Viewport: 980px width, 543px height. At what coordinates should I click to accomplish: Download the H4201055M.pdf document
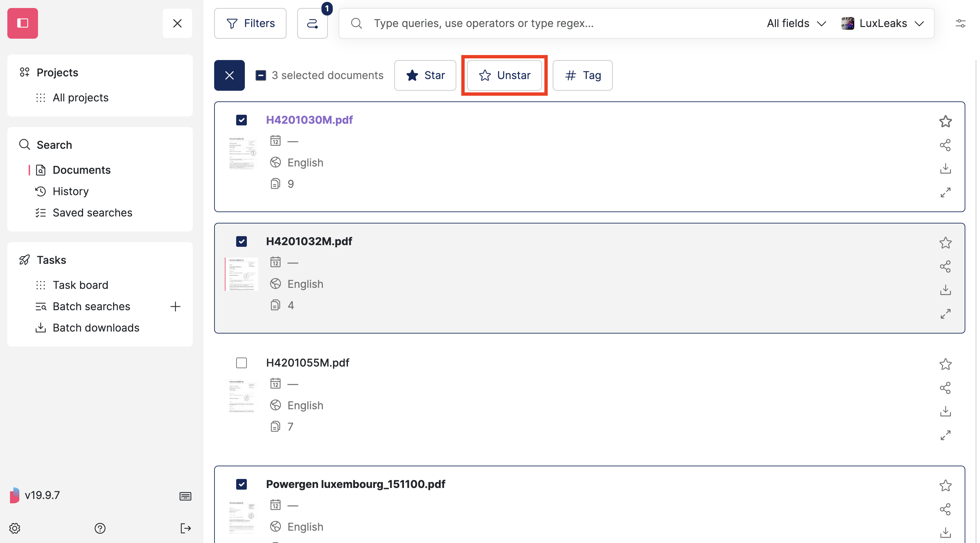click(945, 411)
